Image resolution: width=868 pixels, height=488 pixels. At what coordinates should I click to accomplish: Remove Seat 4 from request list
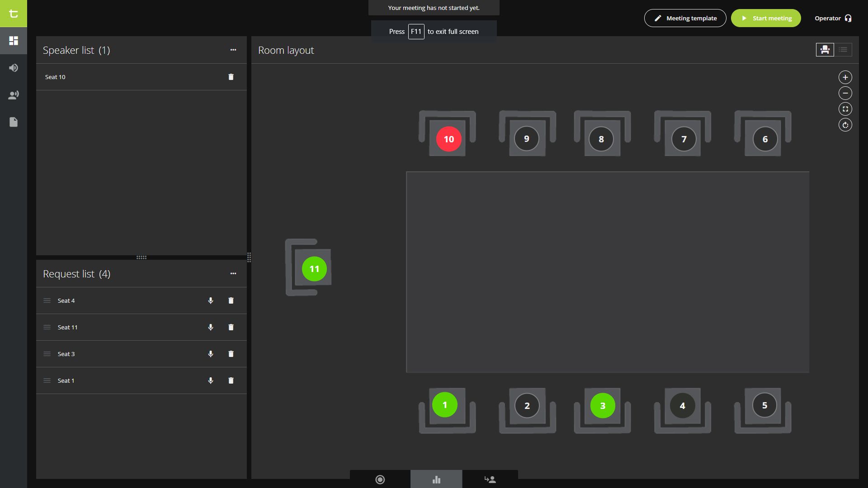click(231, 300)
